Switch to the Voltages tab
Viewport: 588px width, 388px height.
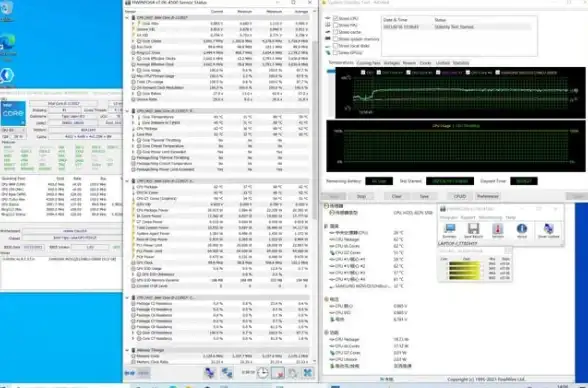(392, 63)
